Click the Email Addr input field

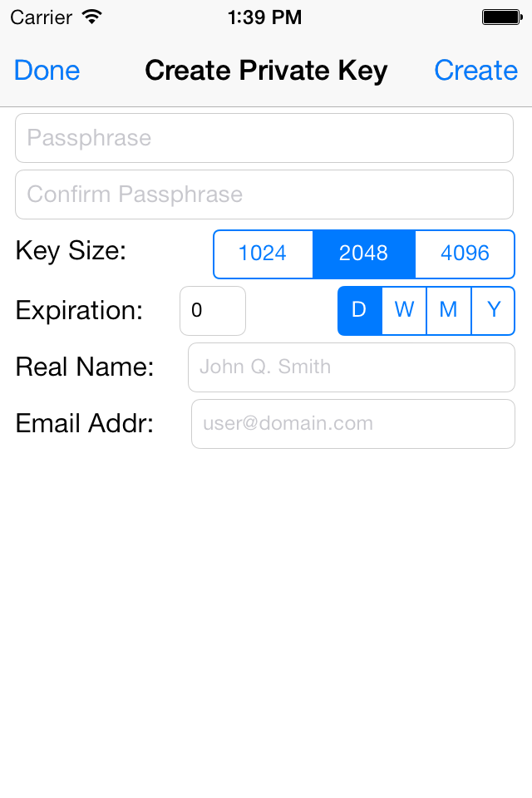pyautogui.click(x=352, y=424)
